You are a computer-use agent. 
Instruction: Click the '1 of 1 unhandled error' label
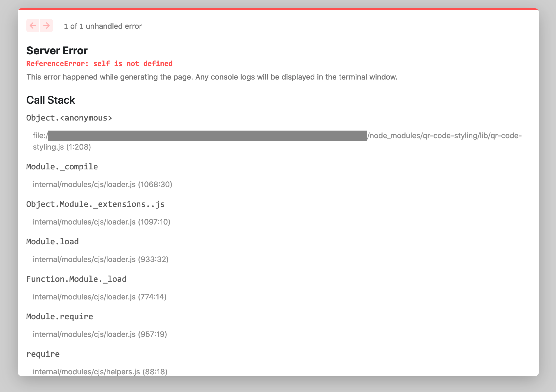point(103,26)
